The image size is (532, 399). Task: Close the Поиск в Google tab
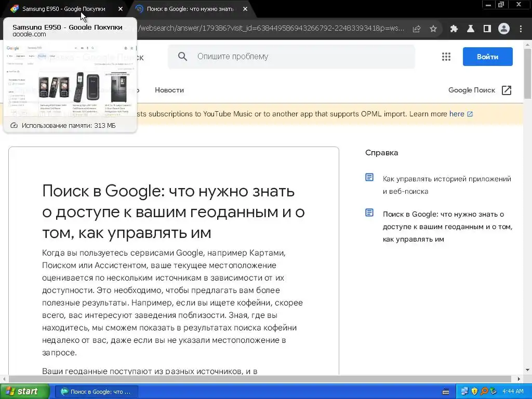(x=245, y=9)
